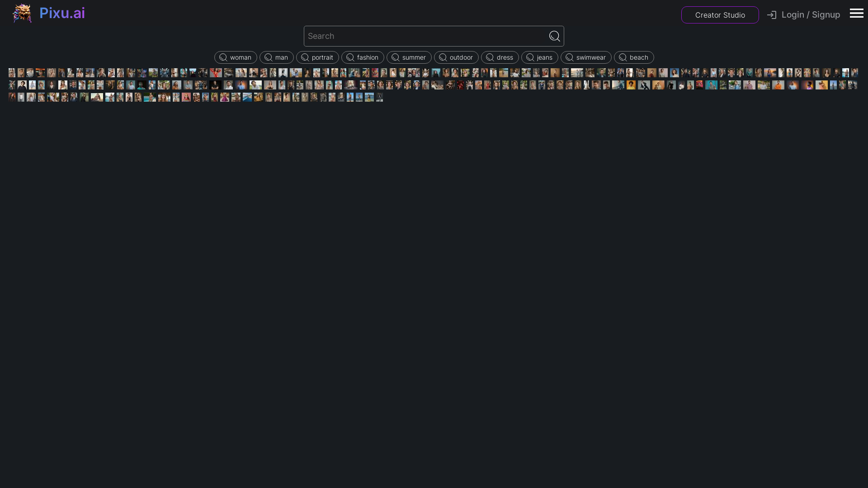Click the Login / Signup link
Image resolution: width=868 pixels, height=488 pixels.
809,14
